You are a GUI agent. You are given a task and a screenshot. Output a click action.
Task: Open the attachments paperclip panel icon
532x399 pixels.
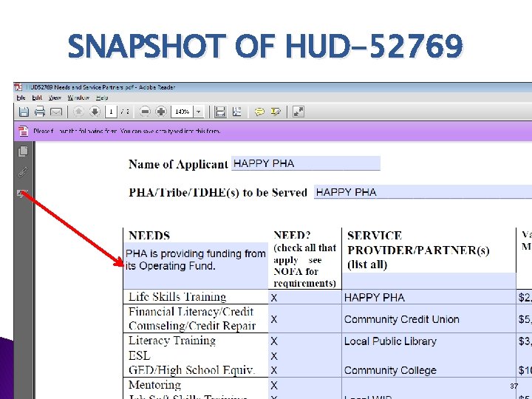point(23,172)
